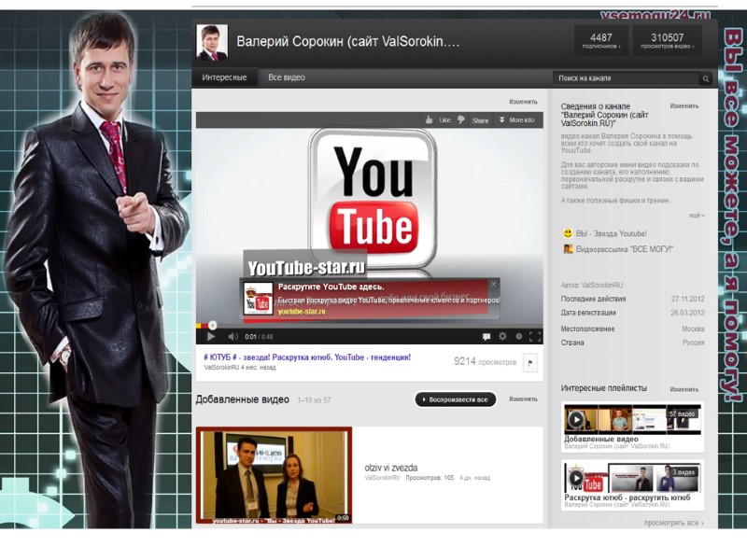Click the Добавленные видео playlist title
747x560 pixels.
601,439
